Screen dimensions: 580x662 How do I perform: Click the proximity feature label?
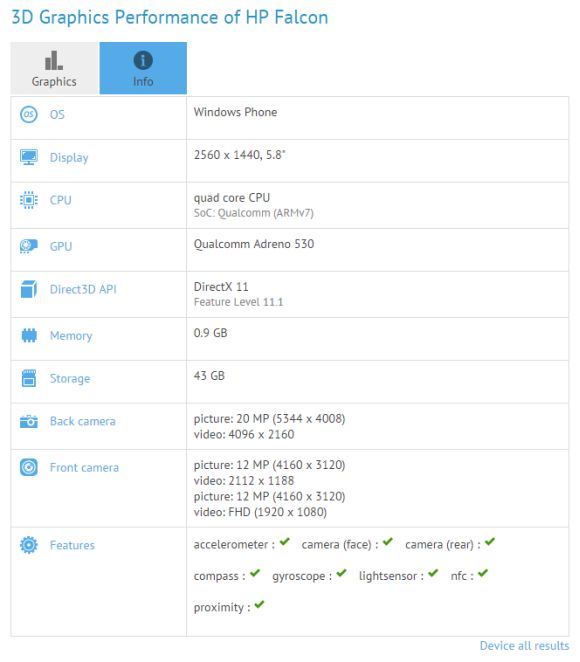pos(222,608)
